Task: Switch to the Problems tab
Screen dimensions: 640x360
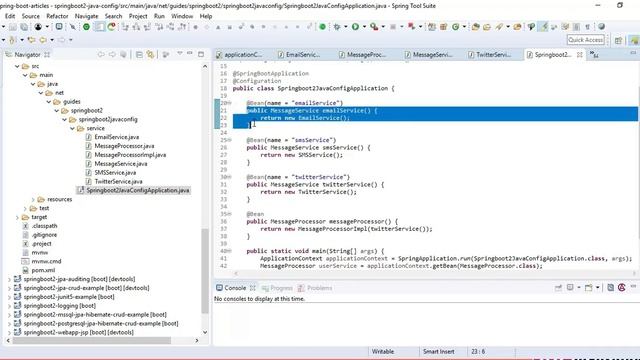Action: 315,288
